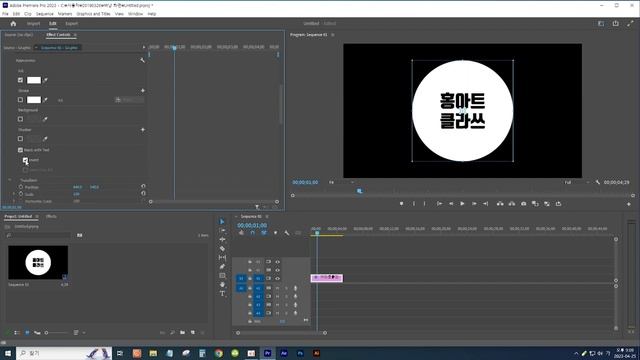
Task: Create new bin in Project panel
Action: (182, 333)
